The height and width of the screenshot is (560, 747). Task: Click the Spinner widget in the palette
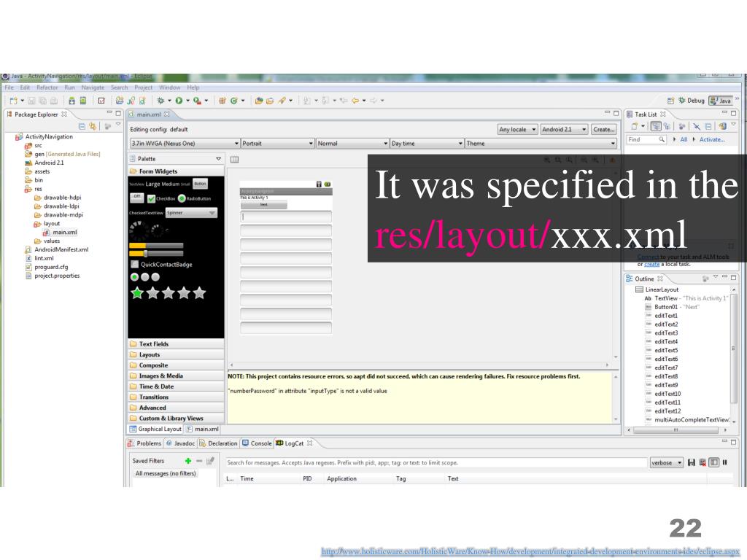coord(192,213)
